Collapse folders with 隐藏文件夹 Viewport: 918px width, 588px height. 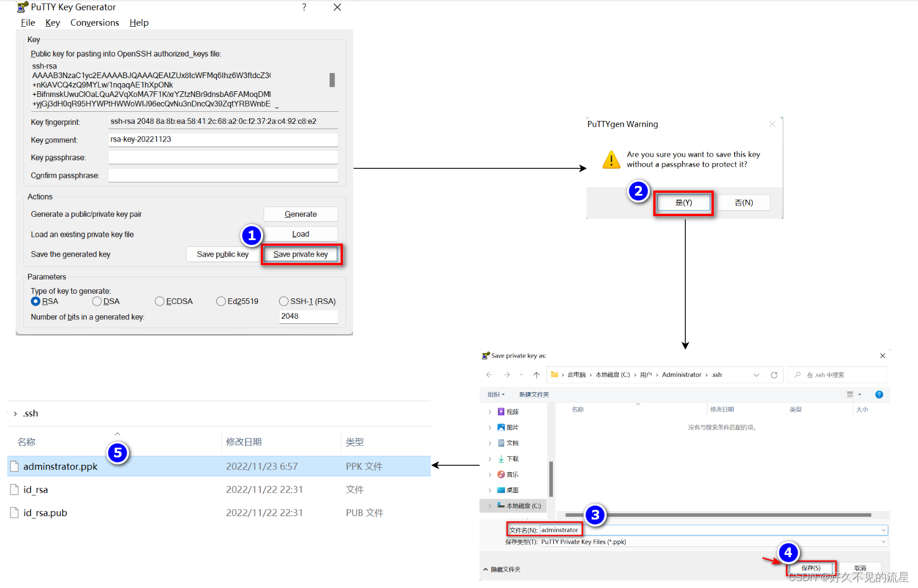pyautogui.click(x=502, y=569)
